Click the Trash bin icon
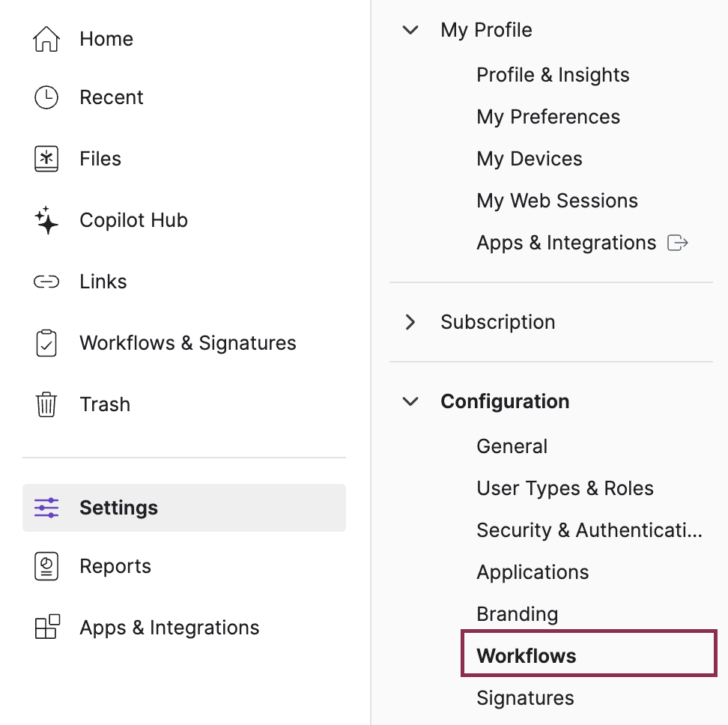Viewport: 728px width, 725px height. click(x=46, y=404)
